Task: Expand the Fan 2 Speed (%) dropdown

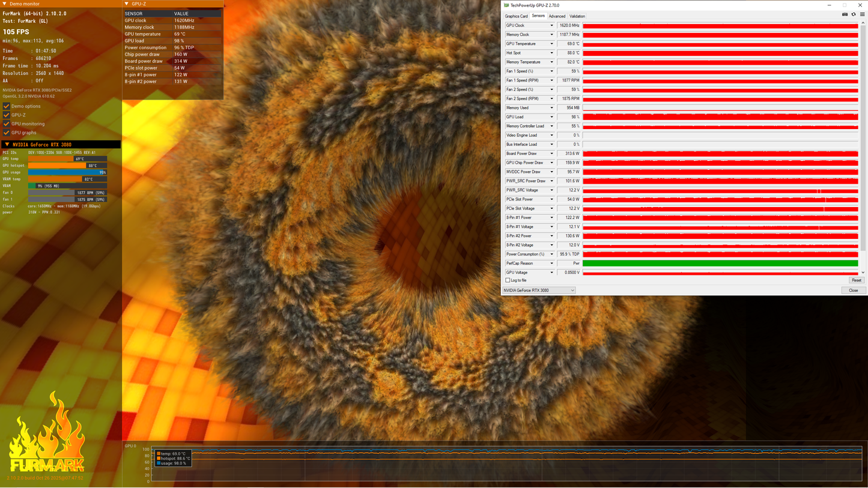Action: (x=551, y=89)
